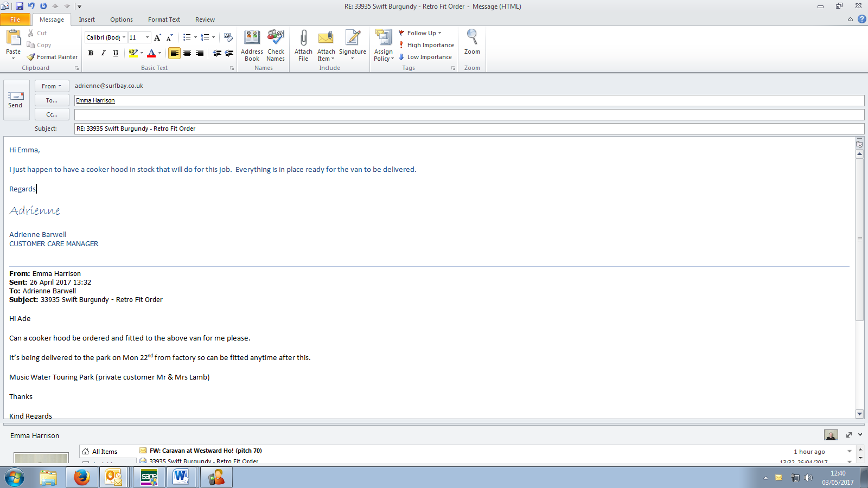
Task: Switch to the Insert tab
Action: point(87,20)
